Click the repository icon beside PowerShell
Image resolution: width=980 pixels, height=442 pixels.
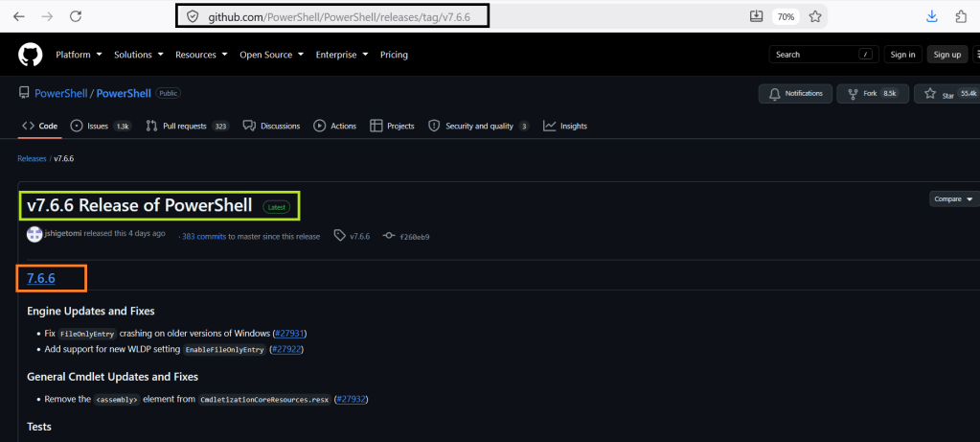[23, 93]
